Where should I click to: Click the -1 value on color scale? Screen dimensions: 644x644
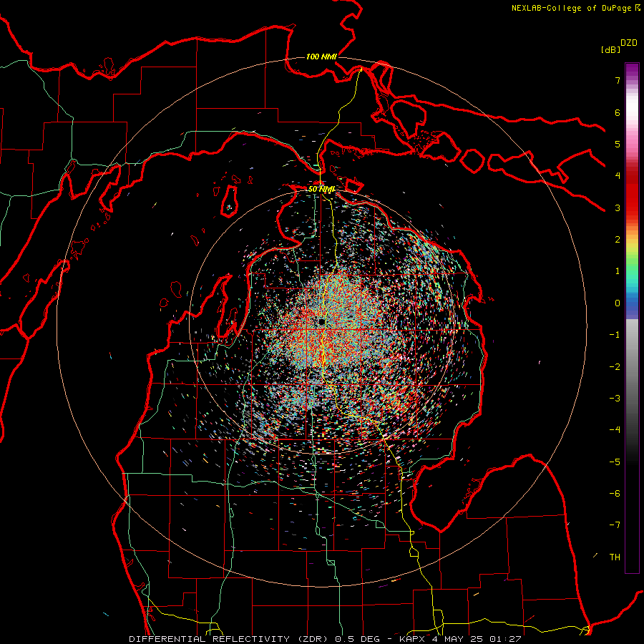(615, 335)
